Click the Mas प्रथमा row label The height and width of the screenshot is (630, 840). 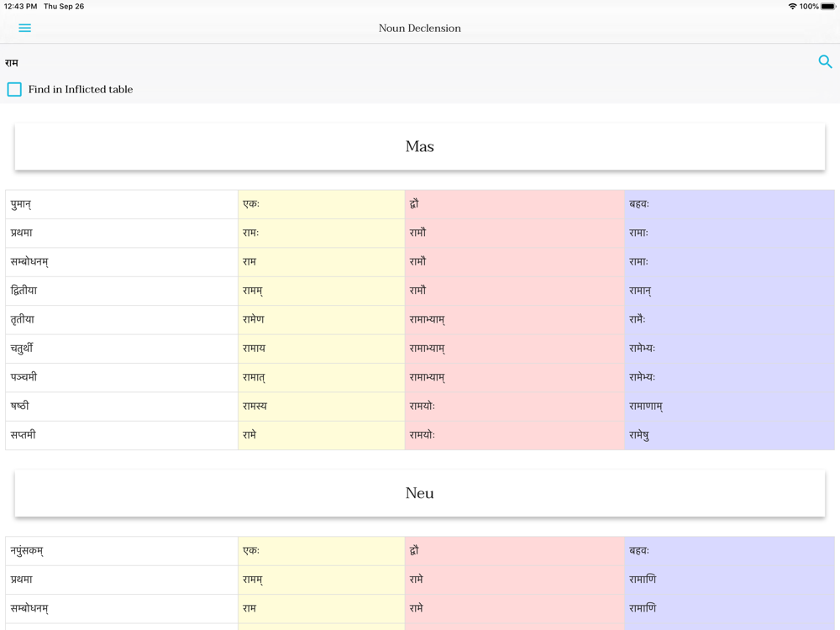click(122, 233)
